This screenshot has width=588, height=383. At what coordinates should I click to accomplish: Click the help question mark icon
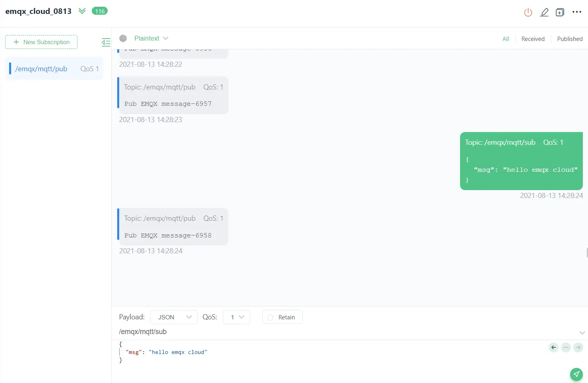(123, 38)
